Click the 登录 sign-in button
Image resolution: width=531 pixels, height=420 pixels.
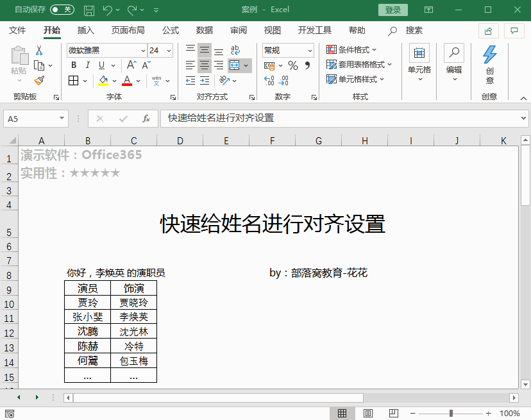(393, 10)
